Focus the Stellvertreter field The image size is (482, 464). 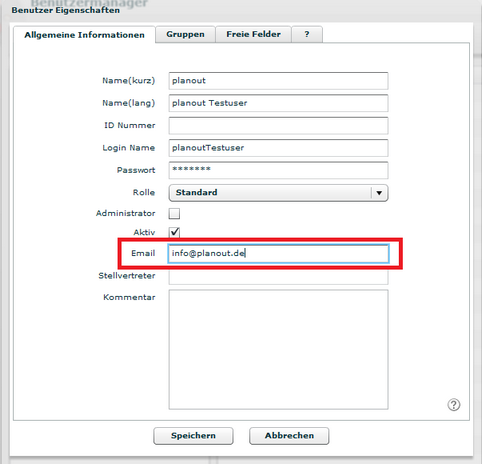click(x=278, y=277)
